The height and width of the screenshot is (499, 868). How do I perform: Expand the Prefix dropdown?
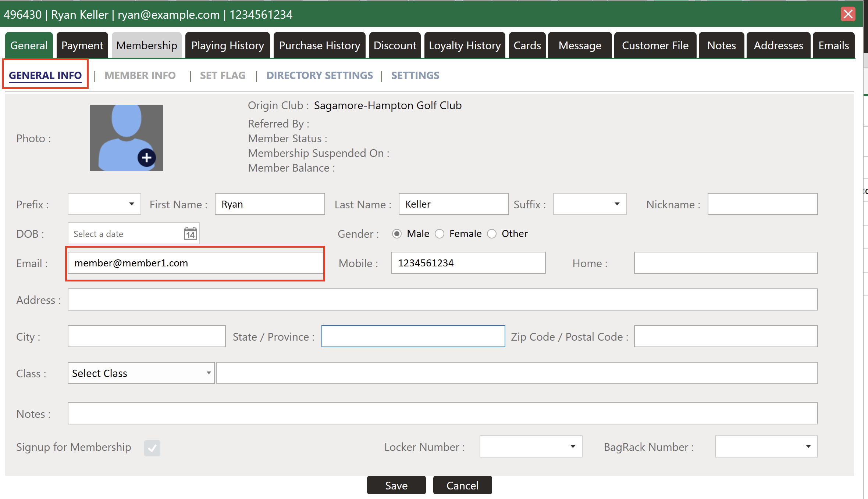pyautogui.click(x=104, y=204)
